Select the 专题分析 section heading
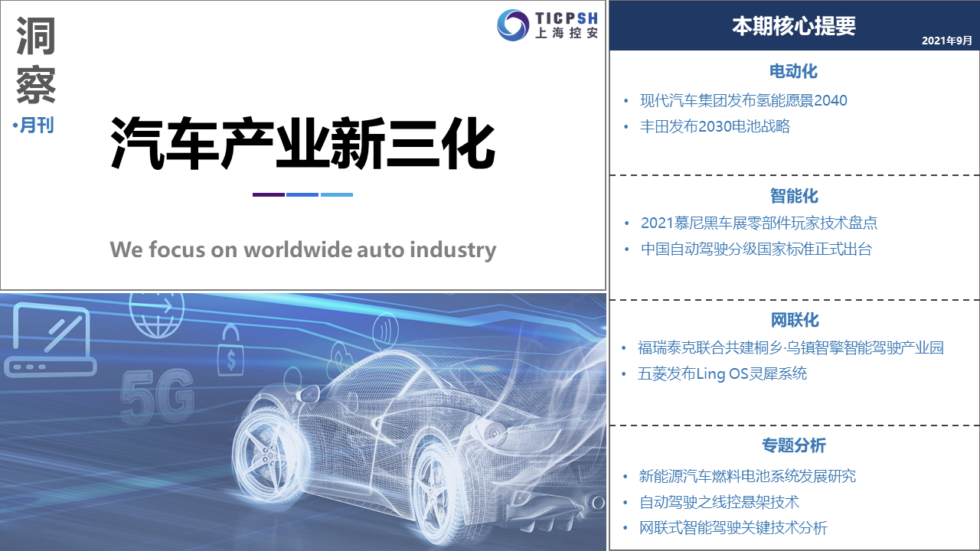The image size is (980, 551). click(x=793, y=445)
